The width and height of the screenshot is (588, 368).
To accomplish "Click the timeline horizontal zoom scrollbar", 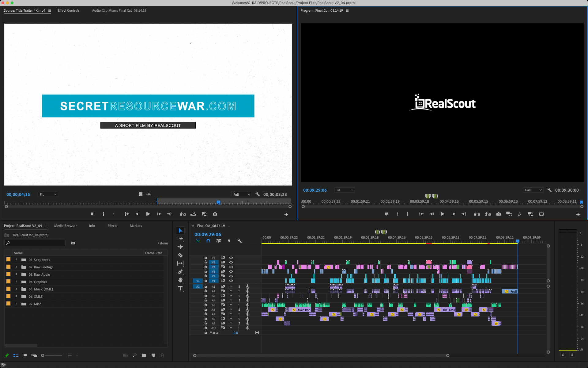I will [321, 356].
